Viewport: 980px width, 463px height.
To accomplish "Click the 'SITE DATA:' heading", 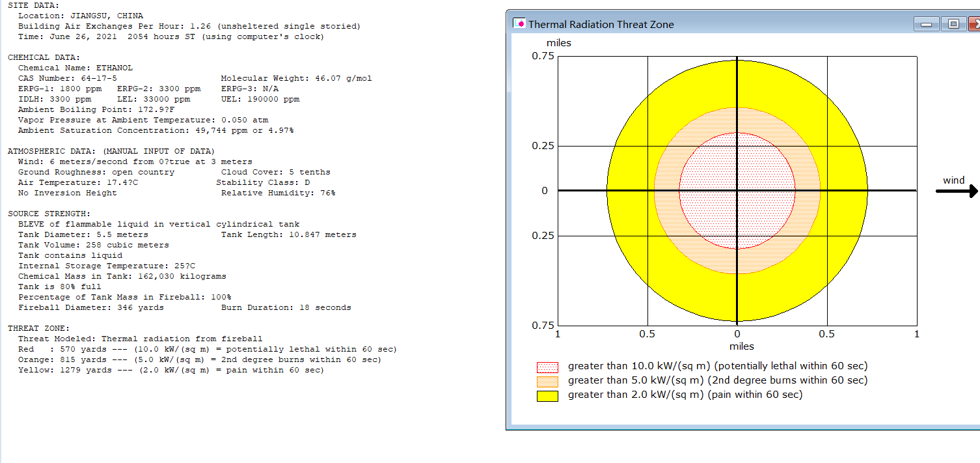I will tap(33, 5).
